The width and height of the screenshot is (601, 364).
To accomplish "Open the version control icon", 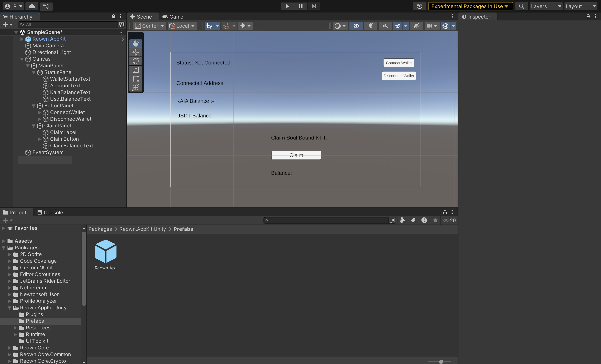I will point(46,6).
